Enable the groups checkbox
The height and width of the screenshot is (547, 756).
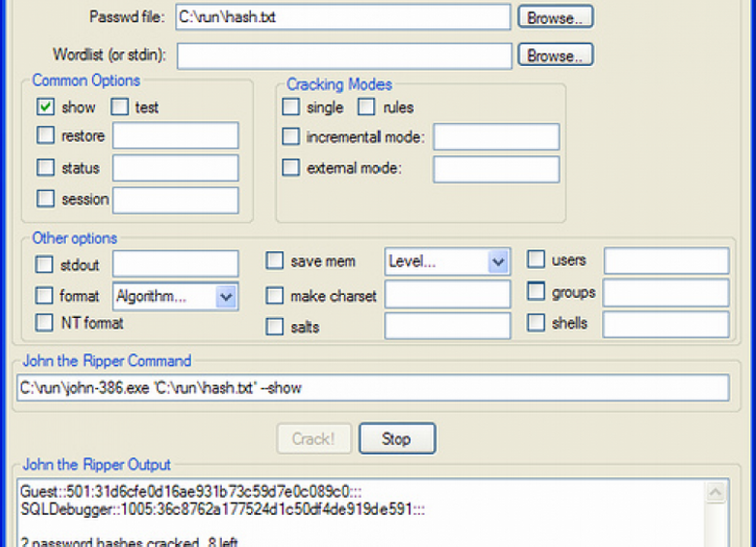pos(536,291)
